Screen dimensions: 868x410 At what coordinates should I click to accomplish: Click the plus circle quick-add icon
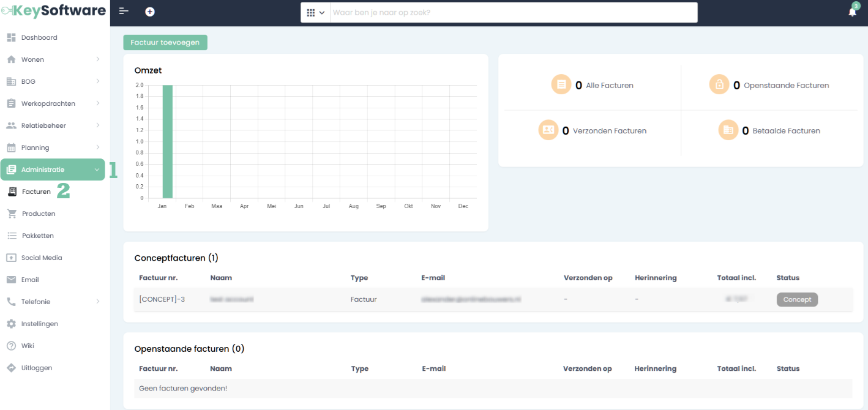tap(150, 12)
